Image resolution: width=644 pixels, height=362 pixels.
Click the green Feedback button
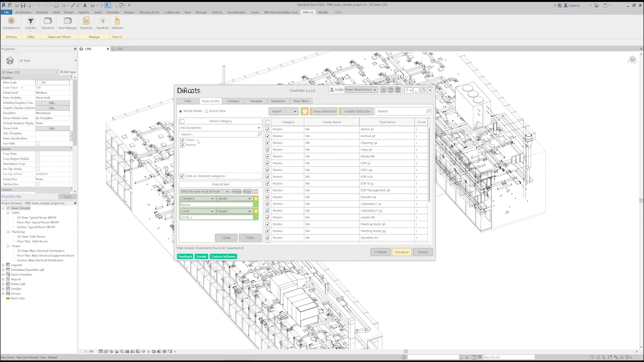coord(185,256)
